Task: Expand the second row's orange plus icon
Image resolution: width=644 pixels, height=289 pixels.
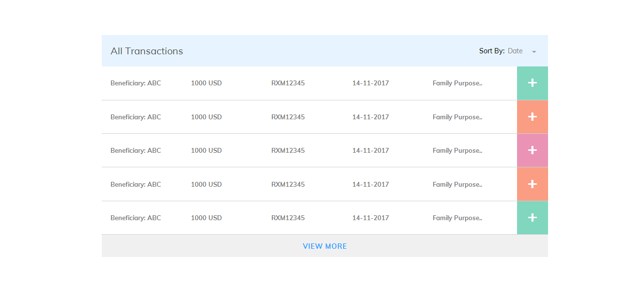Action: (x=533, y=117)
